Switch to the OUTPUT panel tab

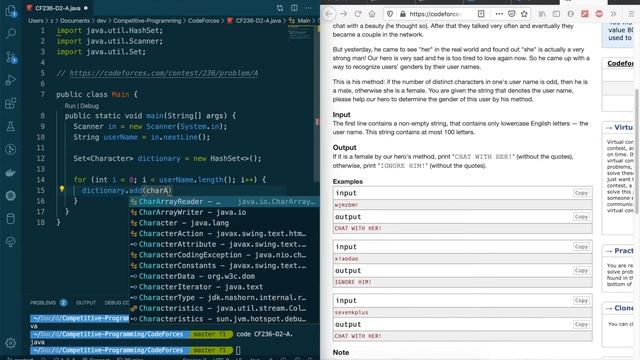pyautogui.click(x=86, y=302)
